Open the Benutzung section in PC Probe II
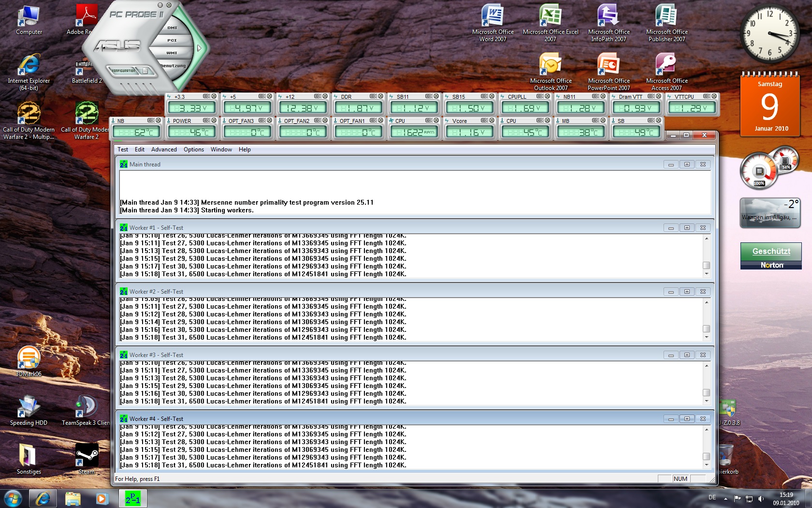The image size is (812, 508). pos(174,66)
